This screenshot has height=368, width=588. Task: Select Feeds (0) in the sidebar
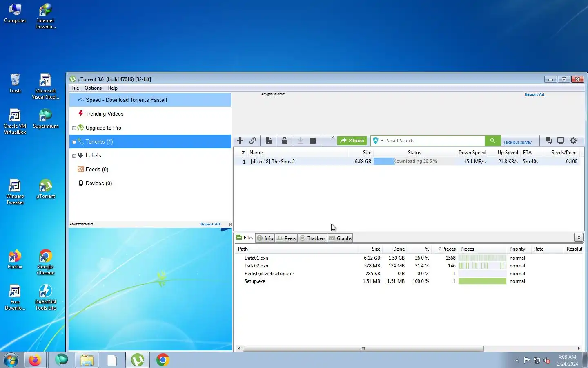coord(150,169)
